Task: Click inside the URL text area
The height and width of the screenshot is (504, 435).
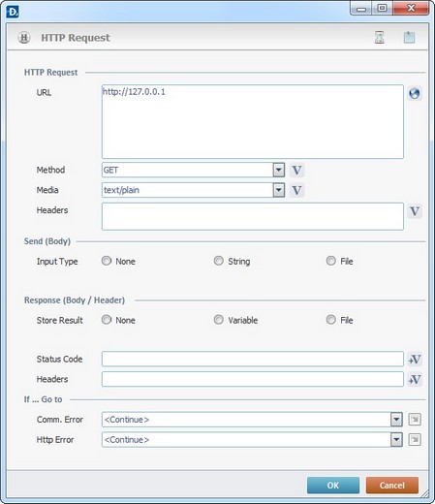Action: [x=253, y=122]
